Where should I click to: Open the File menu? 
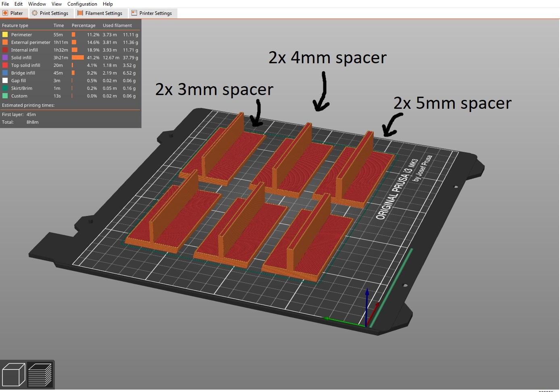[5, 4]
